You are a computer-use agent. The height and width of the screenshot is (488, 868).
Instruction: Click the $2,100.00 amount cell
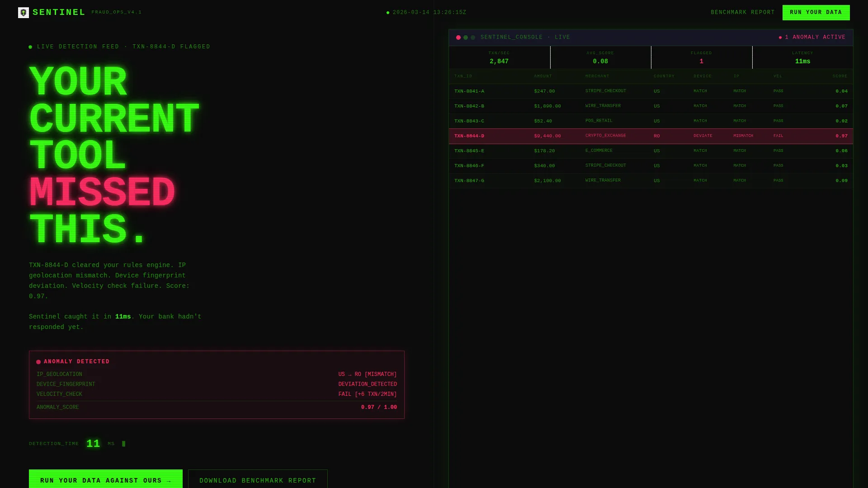point(547,181)
